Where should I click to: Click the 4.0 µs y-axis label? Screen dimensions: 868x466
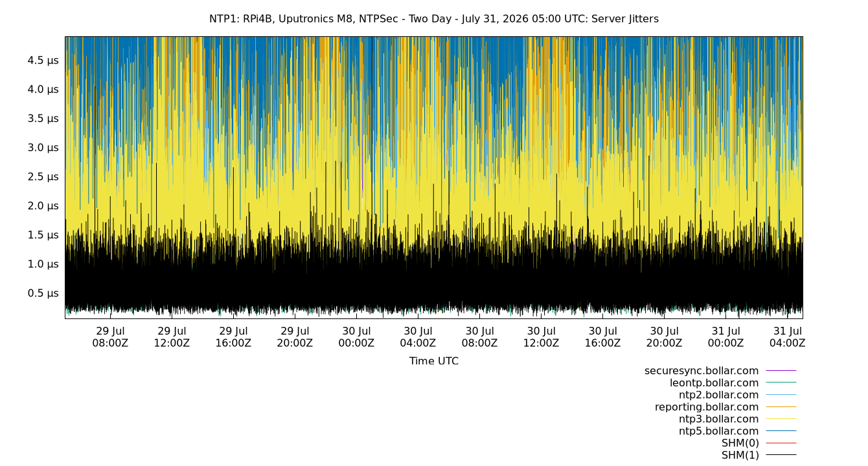coord(43,89)
